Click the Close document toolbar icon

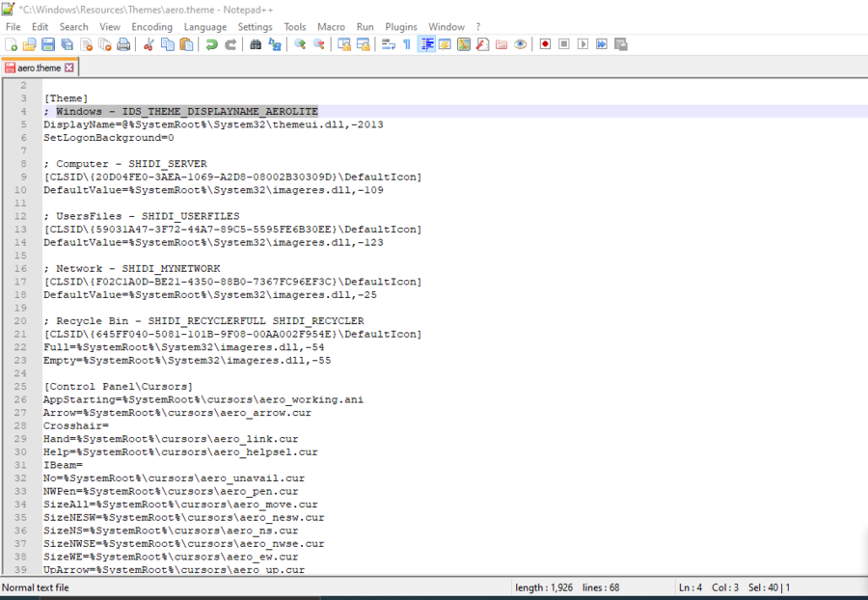click(x=87, y=44)
